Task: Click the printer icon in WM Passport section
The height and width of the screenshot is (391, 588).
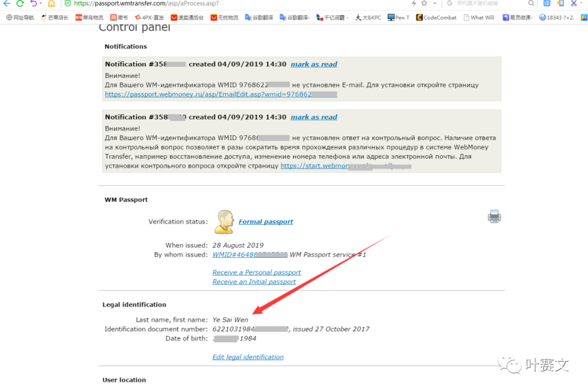Action: (494, 217)
